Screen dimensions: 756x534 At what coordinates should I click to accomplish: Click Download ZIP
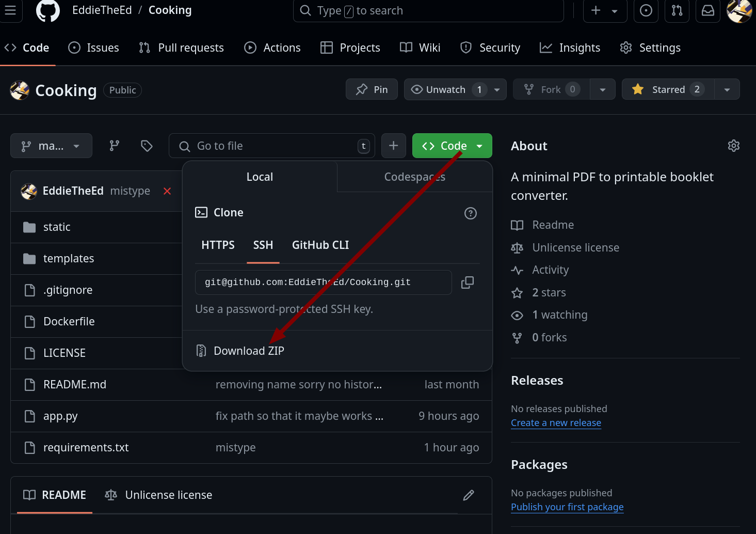249,351
